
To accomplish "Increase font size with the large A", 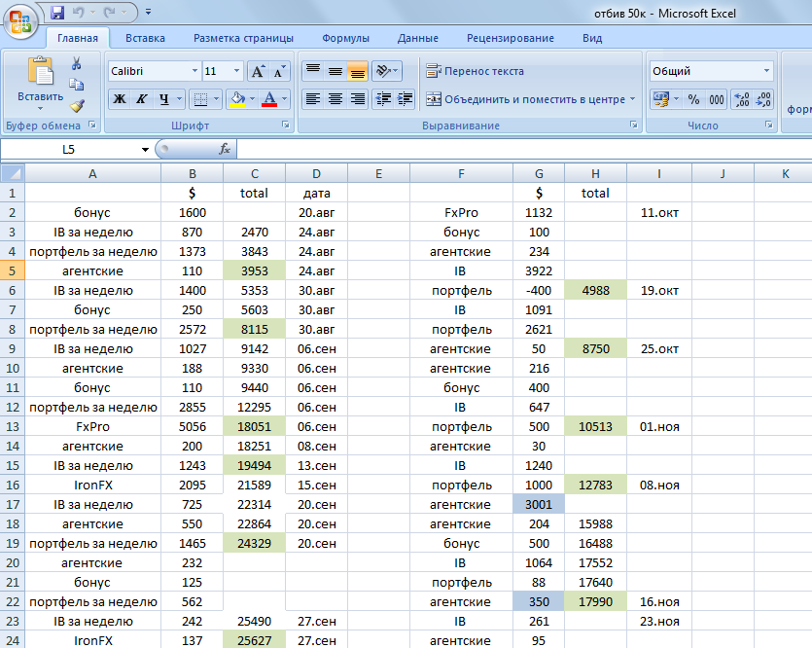I will 258,71.
